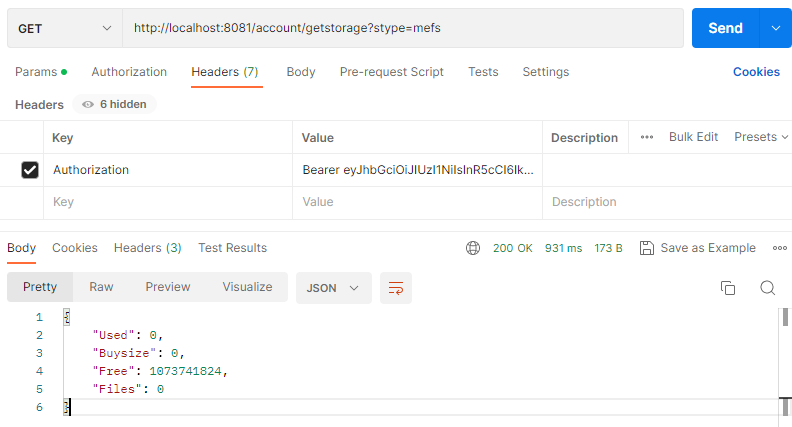Open the GET method dropdown
Viewport: 792px width, 427px height.
(x=65, y=29)
